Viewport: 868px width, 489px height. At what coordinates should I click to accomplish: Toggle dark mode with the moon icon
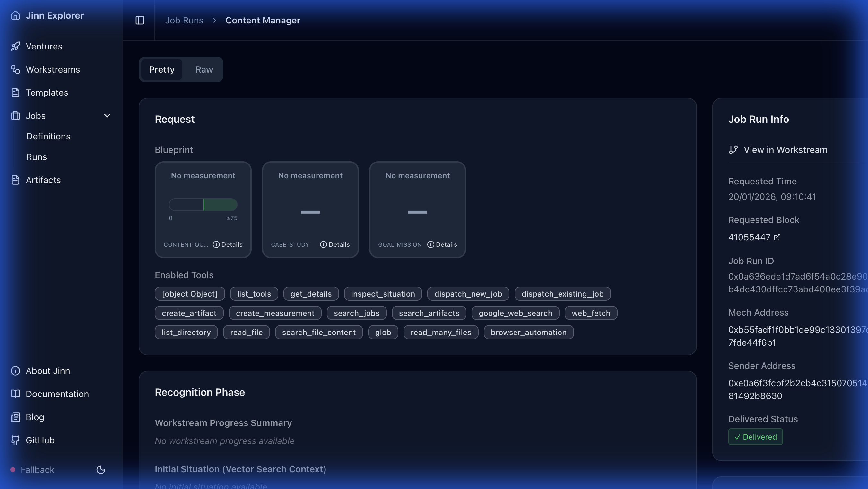(101, 470)
